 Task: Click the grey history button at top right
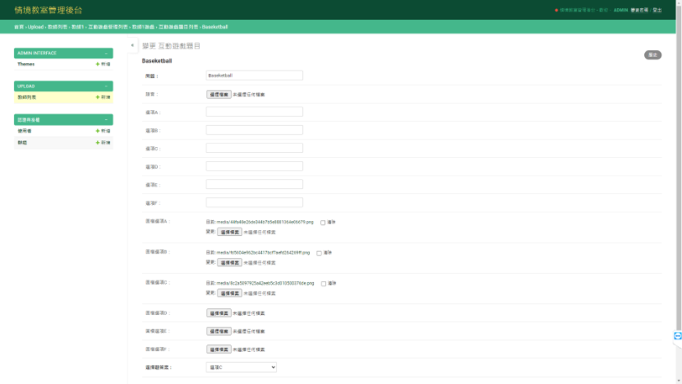click(x=653, y=55)
